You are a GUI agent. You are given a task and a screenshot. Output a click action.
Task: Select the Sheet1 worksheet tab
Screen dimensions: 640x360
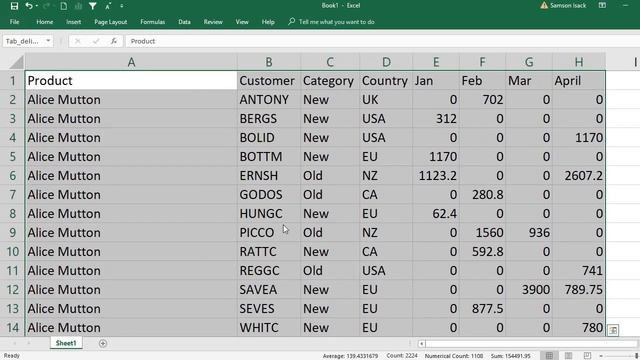(x=66, y=343)
